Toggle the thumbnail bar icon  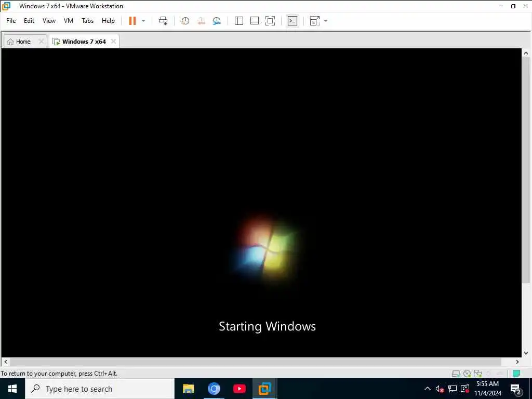(x=255, y=21)
